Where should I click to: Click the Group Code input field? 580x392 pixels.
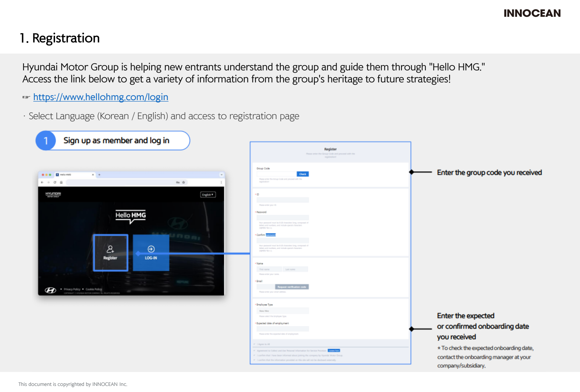pos(276,174)
